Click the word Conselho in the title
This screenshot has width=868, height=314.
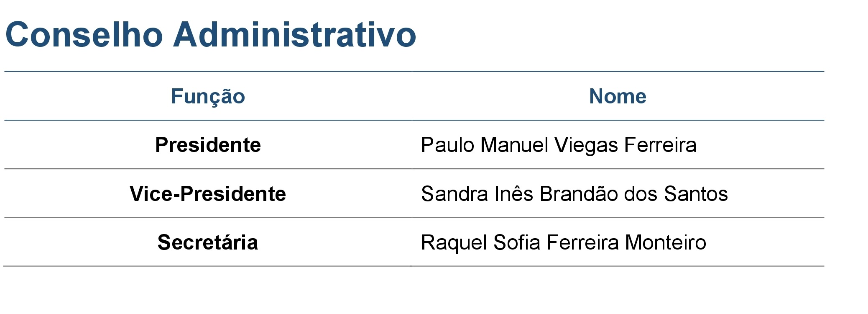click(84, 34)
